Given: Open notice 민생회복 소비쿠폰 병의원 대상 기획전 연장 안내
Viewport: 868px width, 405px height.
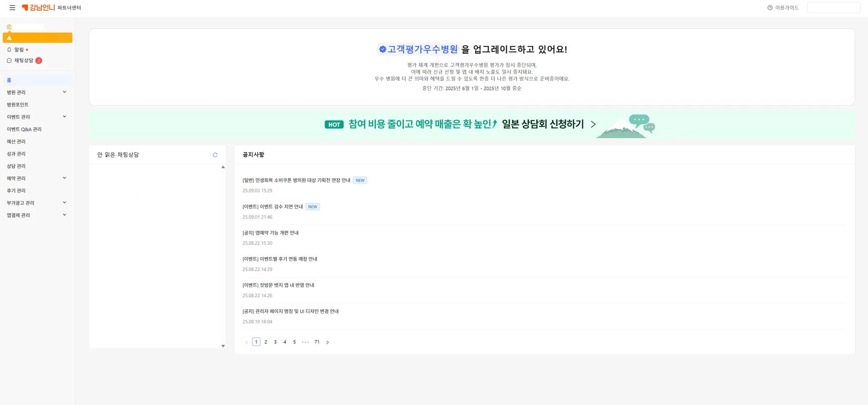Looking at the screenshot, I should (x=296, y=180).
